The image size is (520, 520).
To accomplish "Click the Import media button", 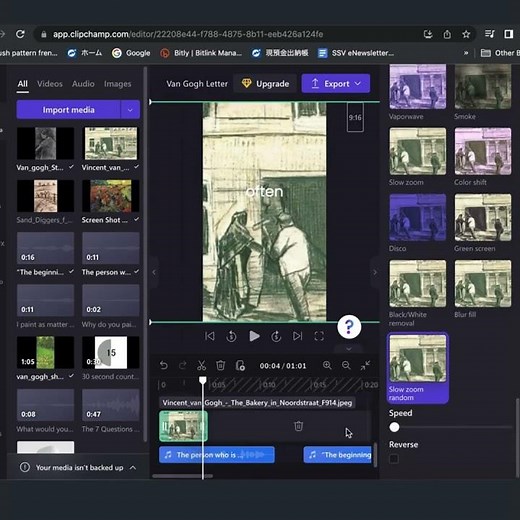I will pos(68,110).
